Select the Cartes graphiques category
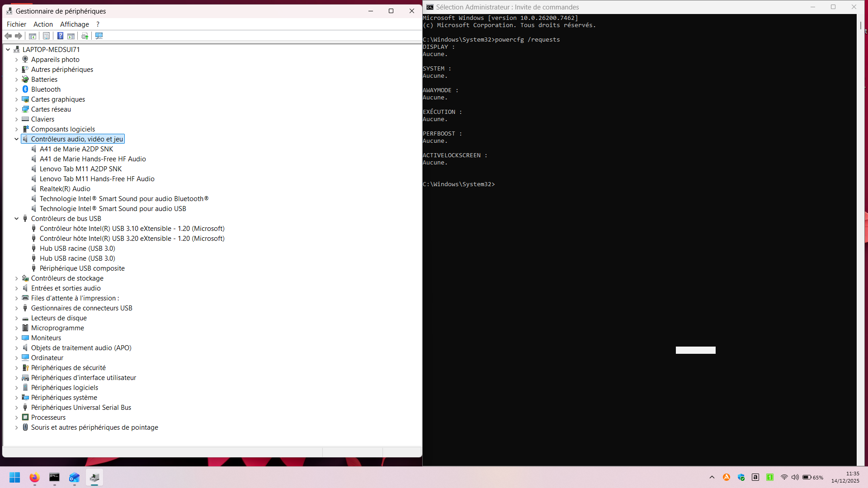This screenshot has height=488, width=868. (58, 99)
